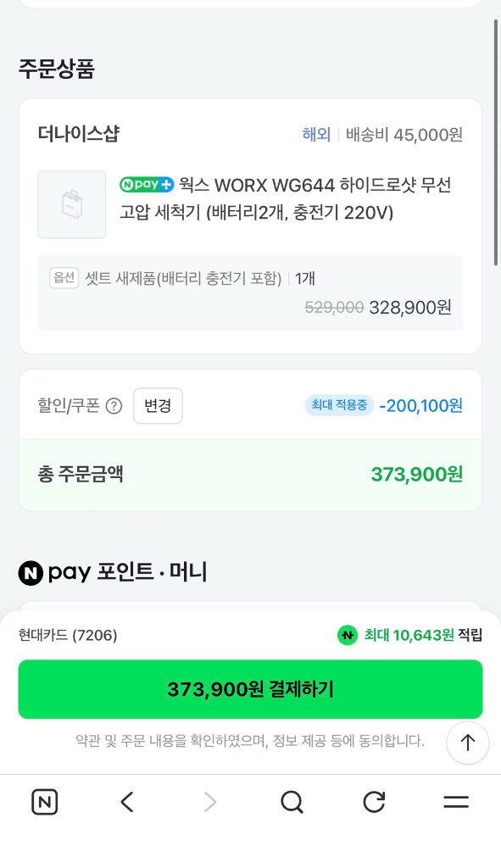
Task: Navigate back with the left arrow icon
Action: [x=127, y=802]
